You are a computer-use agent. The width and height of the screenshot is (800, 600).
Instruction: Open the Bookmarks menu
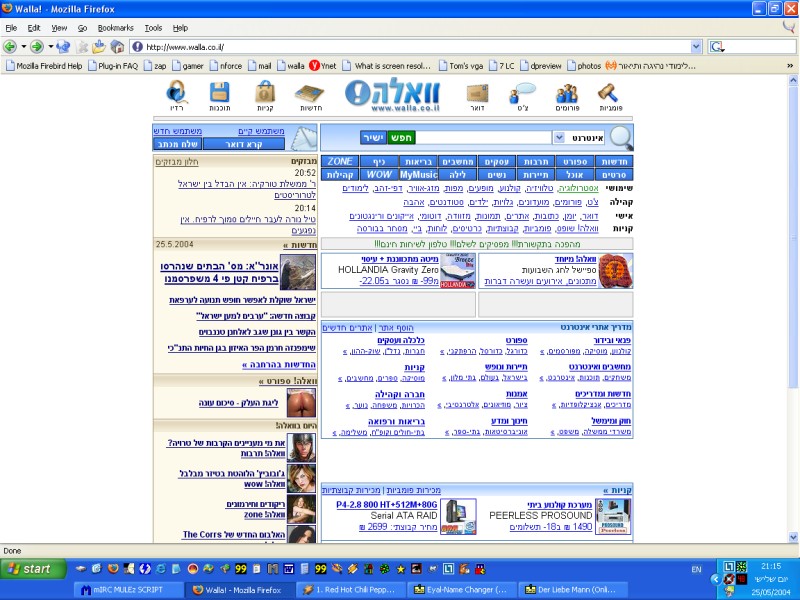pos(116,28)
